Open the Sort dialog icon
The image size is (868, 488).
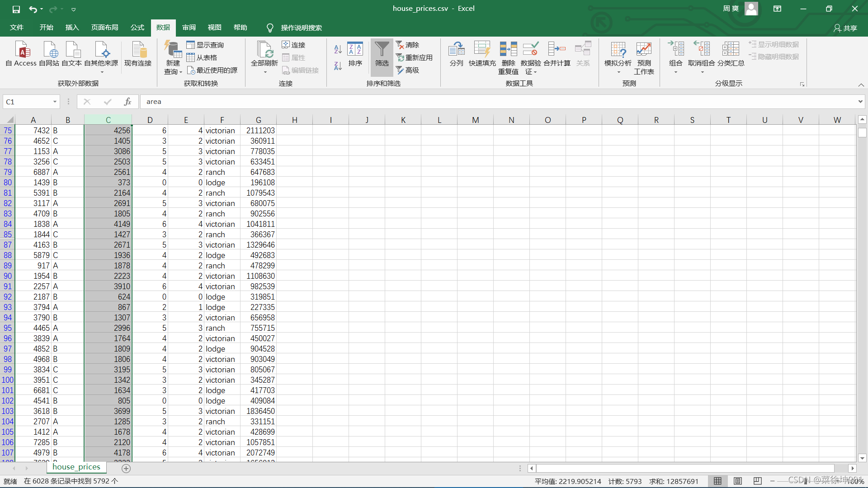coord(355,50)
